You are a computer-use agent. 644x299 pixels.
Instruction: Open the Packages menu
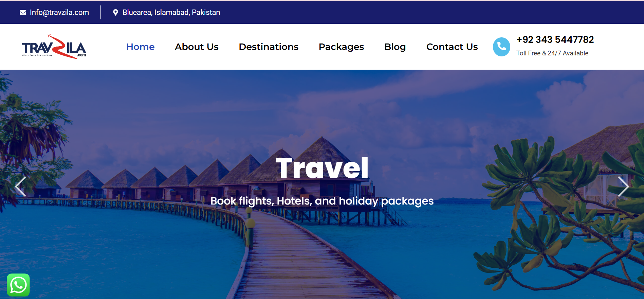coord(341,47)
